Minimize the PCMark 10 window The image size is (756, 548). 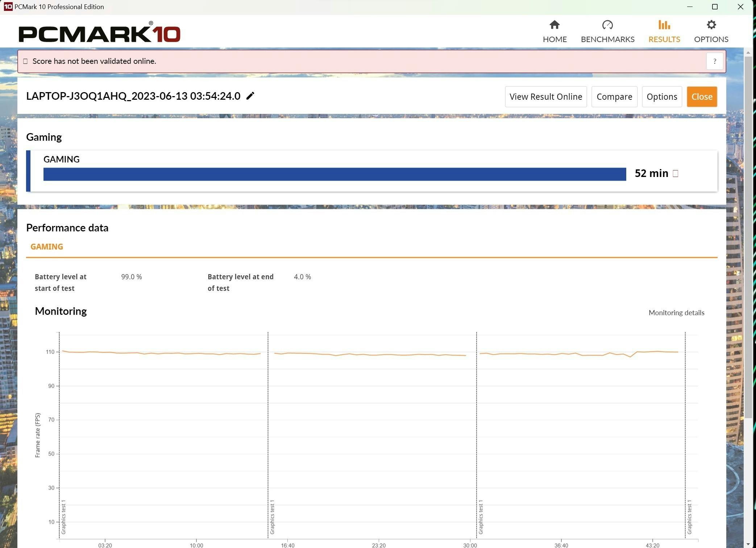690,7
